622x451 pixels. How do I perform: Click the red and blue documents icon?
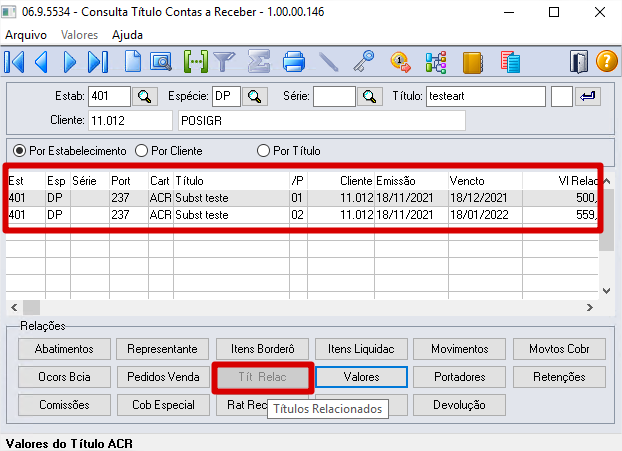[x=510, y=62]
